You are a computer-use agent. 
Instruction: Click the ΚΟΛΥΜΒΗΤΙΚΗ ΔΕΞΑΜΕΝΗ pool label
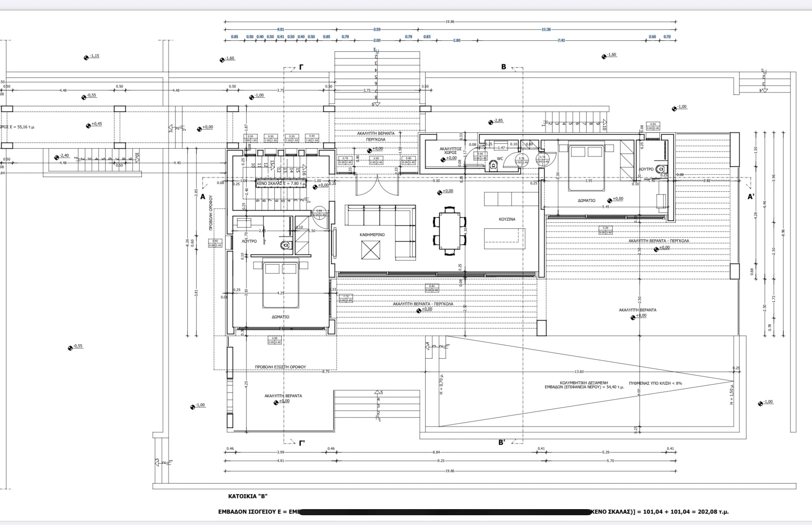(x=584, y=383)
